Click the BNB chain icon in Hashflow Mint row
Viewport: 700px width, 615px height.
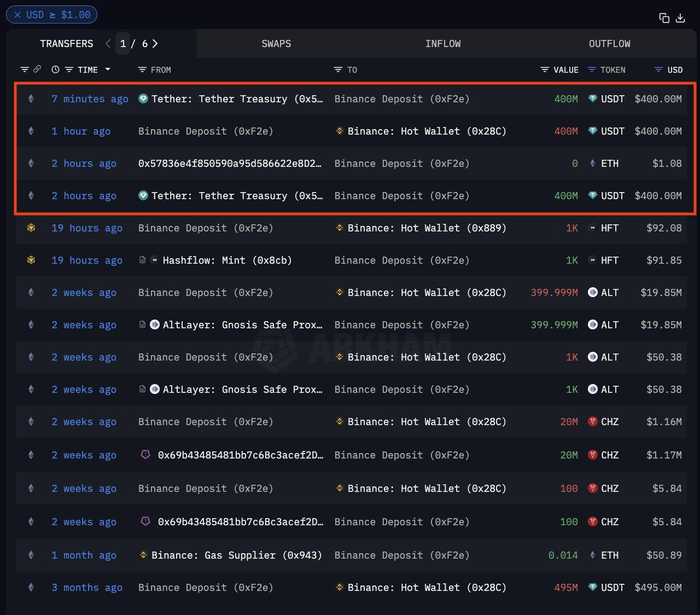pyautogui.click(x=31, y=260)
